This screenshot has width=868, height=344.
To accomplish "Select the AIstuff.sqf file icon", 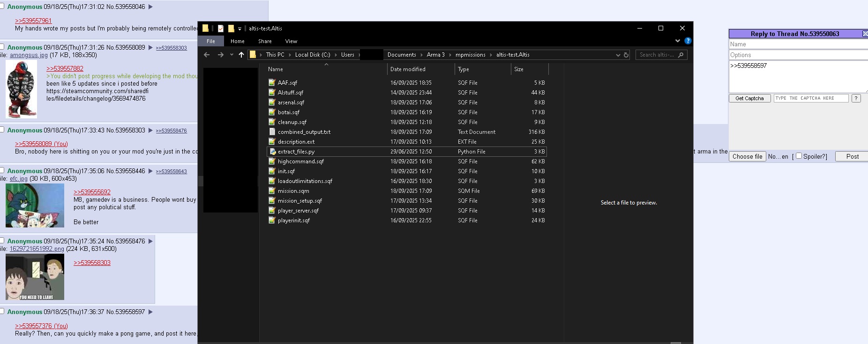I will click(x=272, y=92).
